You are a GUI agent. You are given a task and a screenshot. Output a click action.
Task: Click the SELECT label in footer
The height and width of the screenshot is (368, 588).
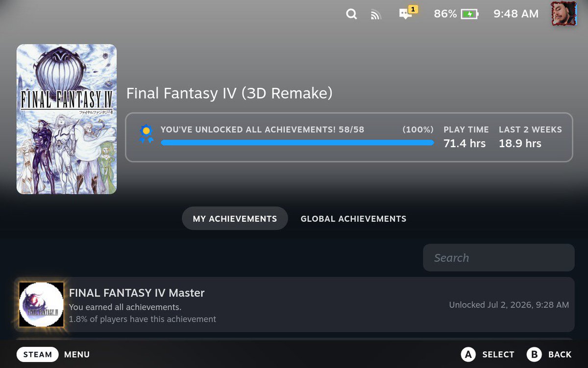coord(498,354)
